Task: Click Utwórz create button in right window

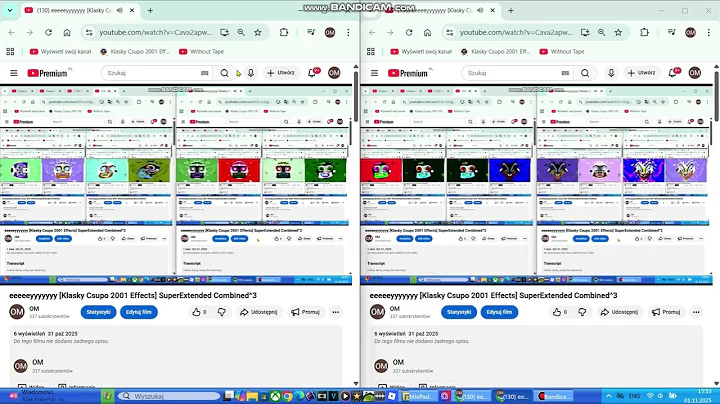Action: click(x=641, y=73)
